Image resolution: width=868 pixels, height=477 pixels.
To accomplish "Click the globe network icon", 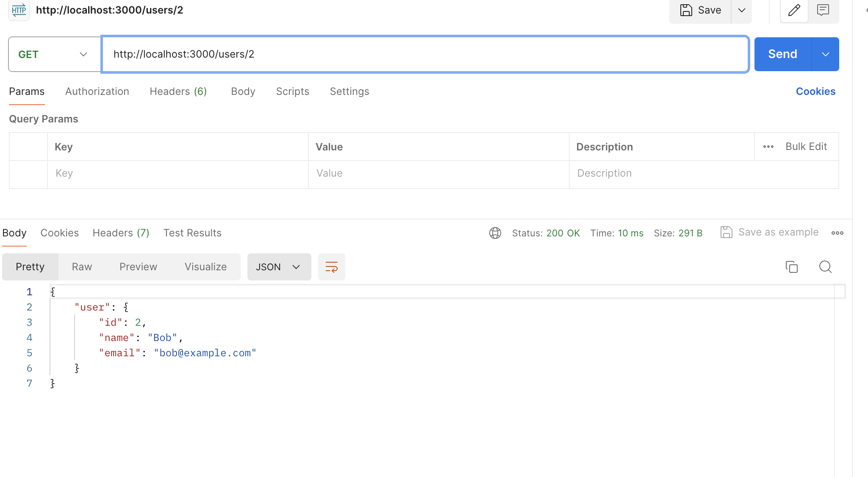I will (x=495, y=233).
